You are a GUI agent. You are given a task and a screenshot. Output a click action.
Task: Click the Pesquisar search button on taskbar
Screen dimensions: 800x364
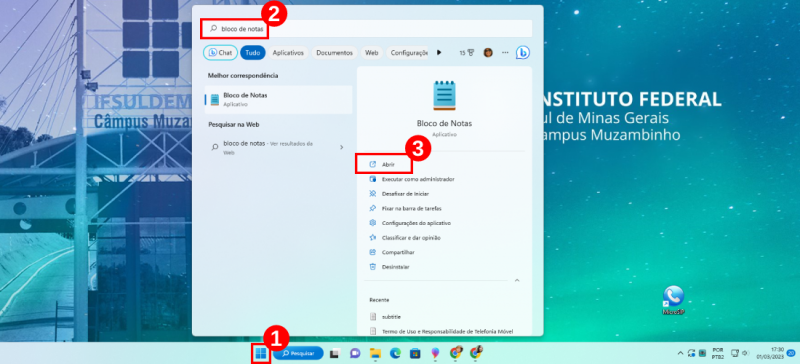[x=298, y=353]
